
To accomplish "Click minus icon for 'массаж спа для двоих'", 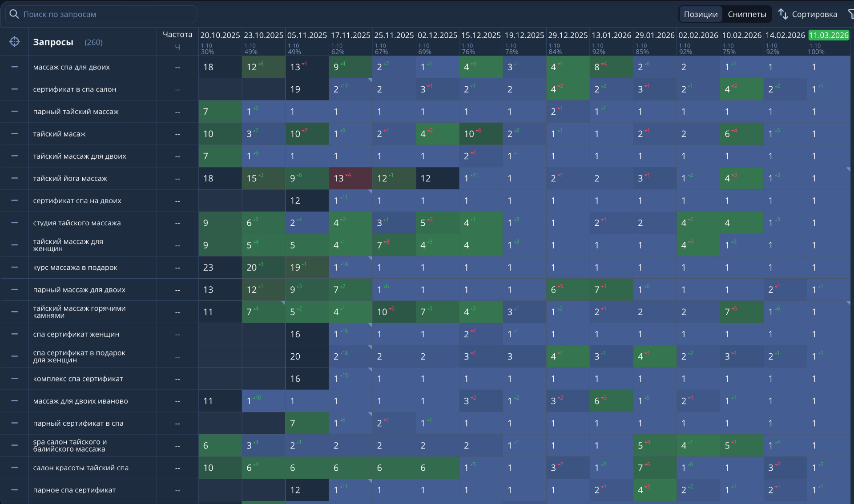I will click(15, 67).
